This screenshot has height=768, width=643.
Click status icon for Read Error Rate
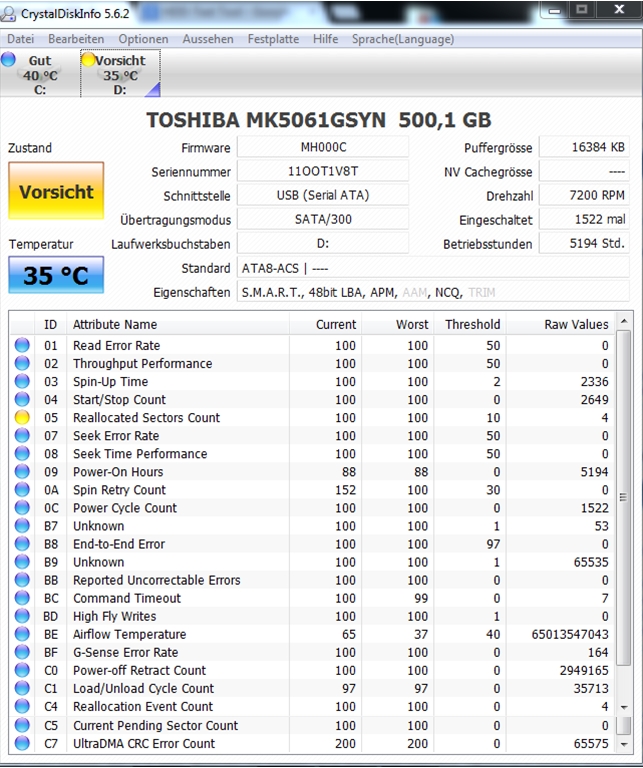click(x=22, y=345)
